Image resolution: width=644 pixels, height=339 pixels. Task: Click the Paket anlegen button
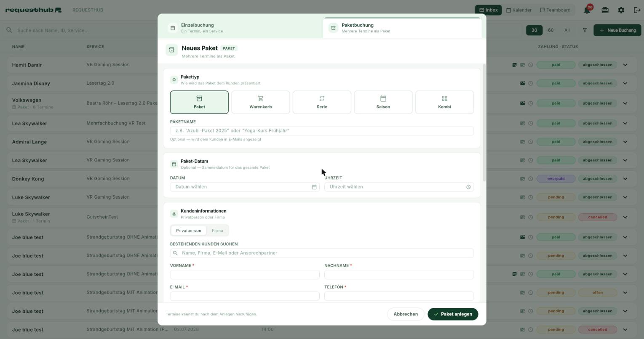click(453, 314)
